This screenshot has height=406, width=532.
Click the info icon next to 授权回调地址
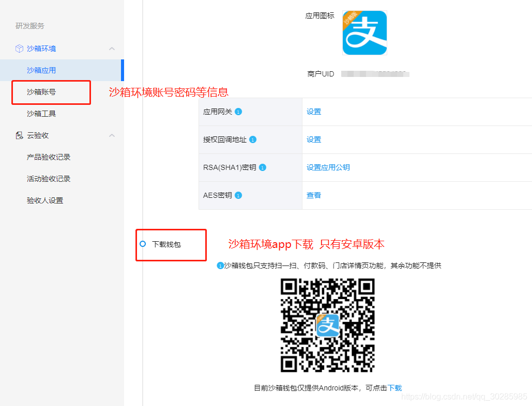[253, 139]
